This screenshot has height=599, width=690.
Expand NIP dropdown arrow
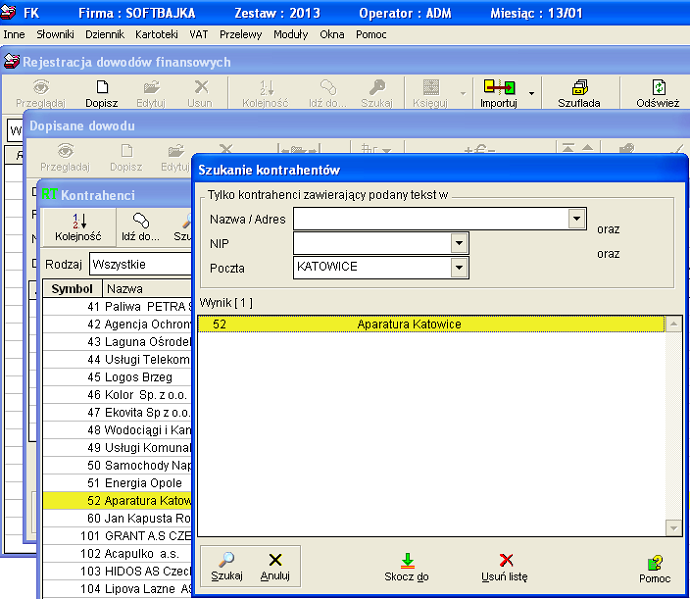(x=459, y=243)
